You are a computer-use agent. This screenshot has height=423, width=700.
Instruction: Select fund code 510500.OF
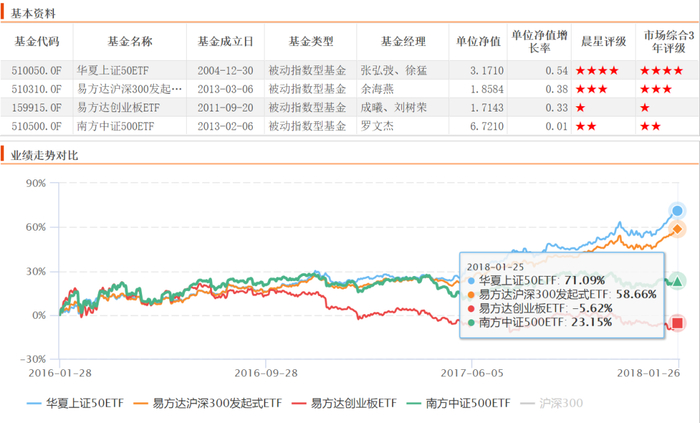click(37, 126)
